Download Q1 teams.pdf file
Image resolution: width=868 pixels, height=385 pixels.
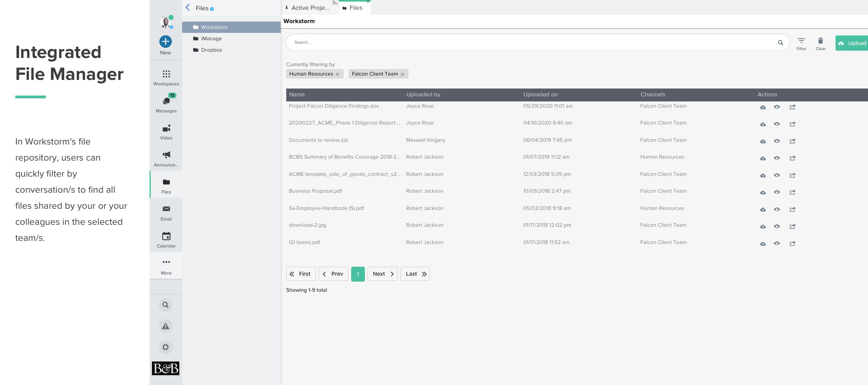pyautogui.click(x=763, y=243)
